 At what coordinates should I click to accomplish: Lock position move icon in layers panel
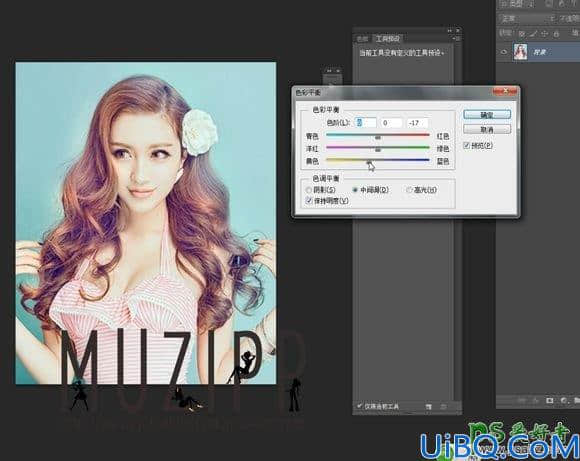point(544,34)
